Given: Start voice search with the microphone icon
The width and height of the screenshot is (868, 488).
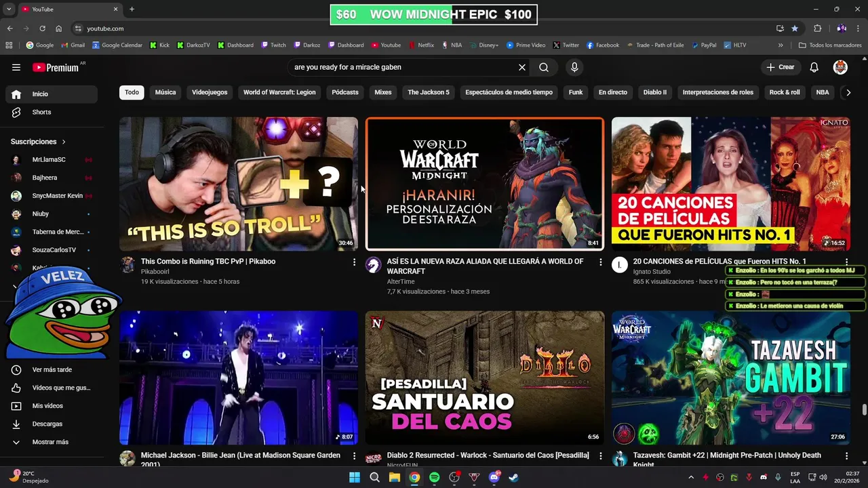Looking at the screenshot, I should point(574,67).
